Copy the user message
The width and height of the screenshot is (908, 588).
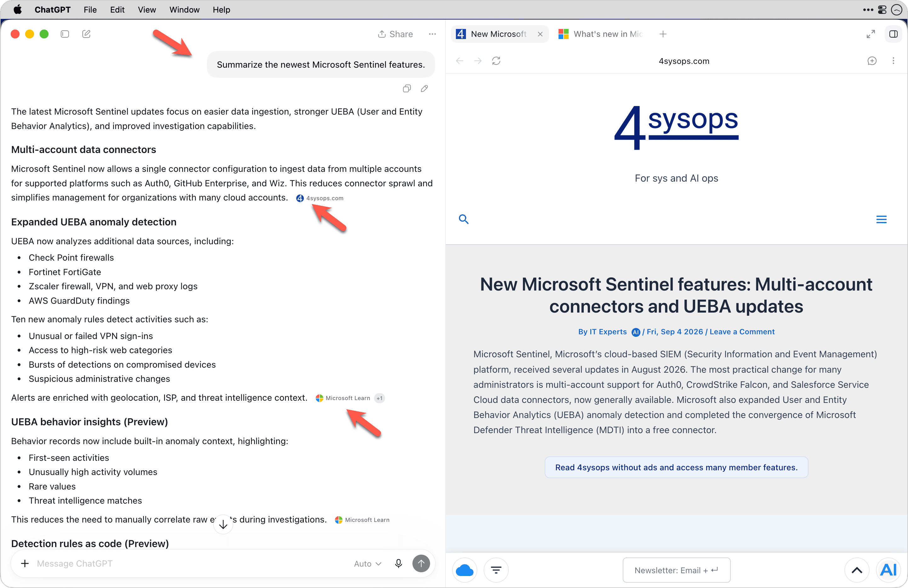point(407,88)
